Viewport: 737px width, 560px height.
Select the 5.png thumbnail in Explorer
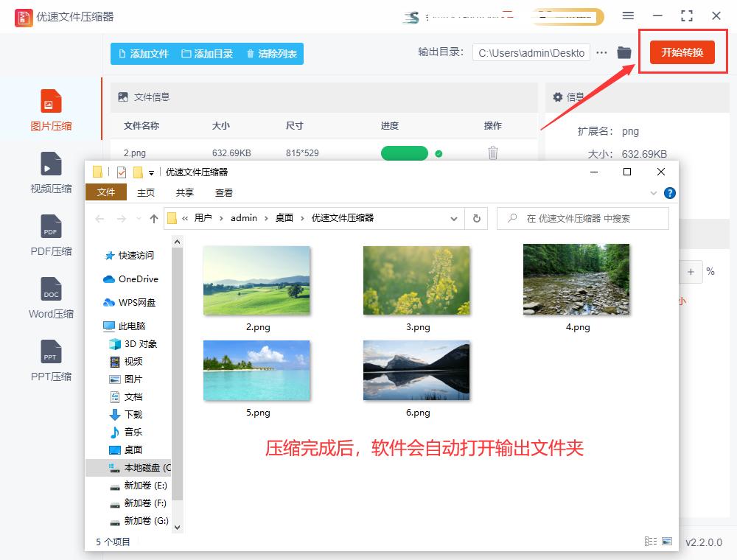[256, 371]
